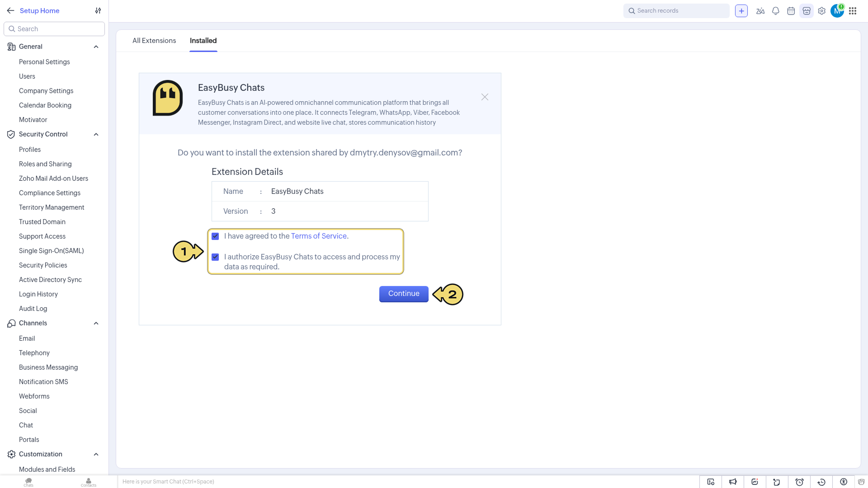Open the apps grid launcher
This screenshot has height=488, width=868.
pyautogui.click(x=853, y=11)
